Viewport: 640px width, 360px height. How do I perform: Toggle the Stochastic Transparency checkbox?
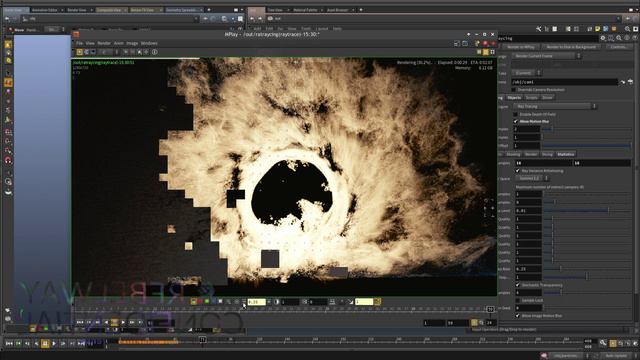pos(518,285)
